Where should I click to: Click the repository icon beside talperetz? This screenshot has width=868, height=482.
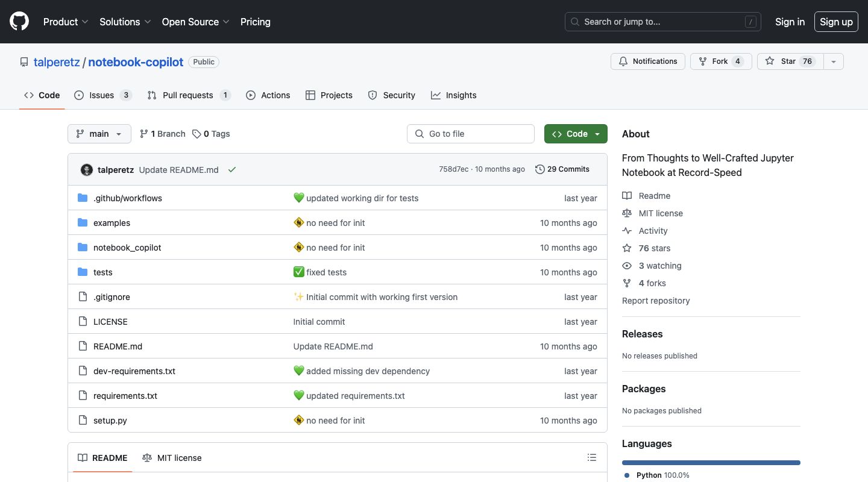coord(24,62)
